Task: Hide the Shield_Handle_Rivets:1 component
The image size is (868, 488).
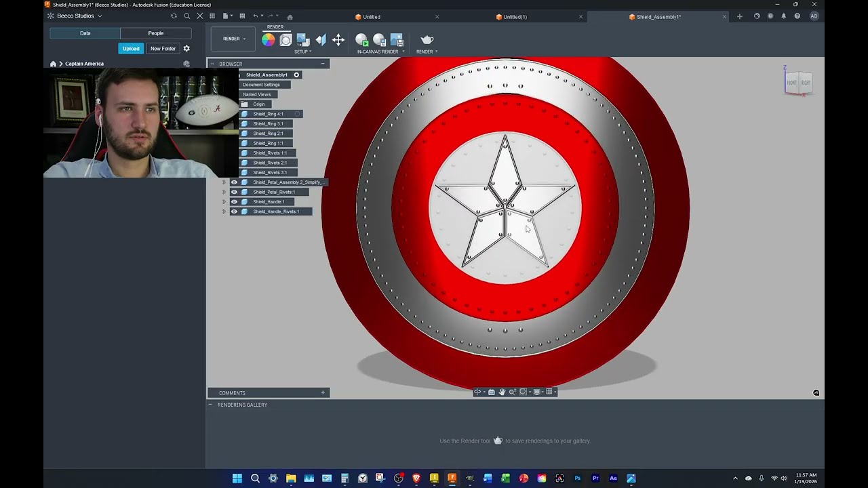Action: [235, 211]
